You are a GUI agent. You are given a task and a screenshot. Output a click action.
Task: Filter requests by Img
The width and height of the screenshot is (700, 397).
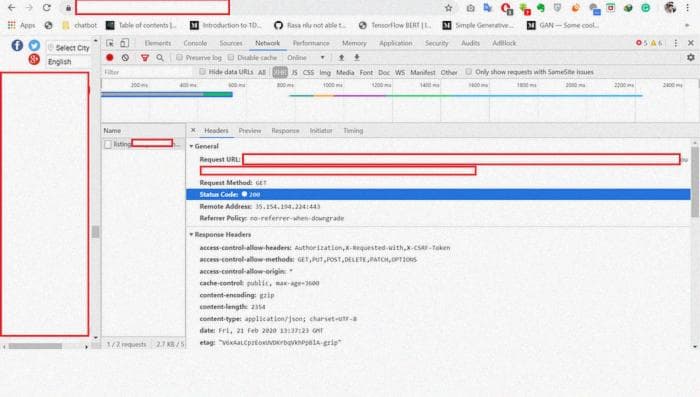tap(325, 72)
